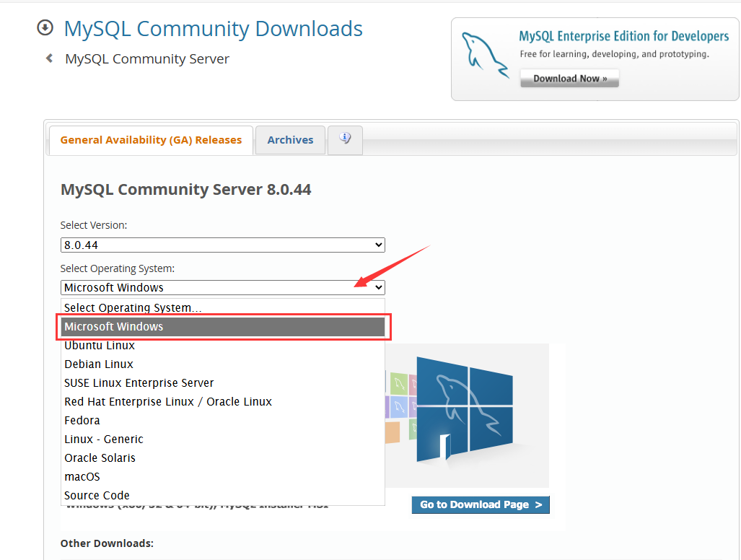The width and height of the screenshot is (741, 560).
Task: Open the Select Version dropdown showing 8.0.44
Action: point(222,245)
